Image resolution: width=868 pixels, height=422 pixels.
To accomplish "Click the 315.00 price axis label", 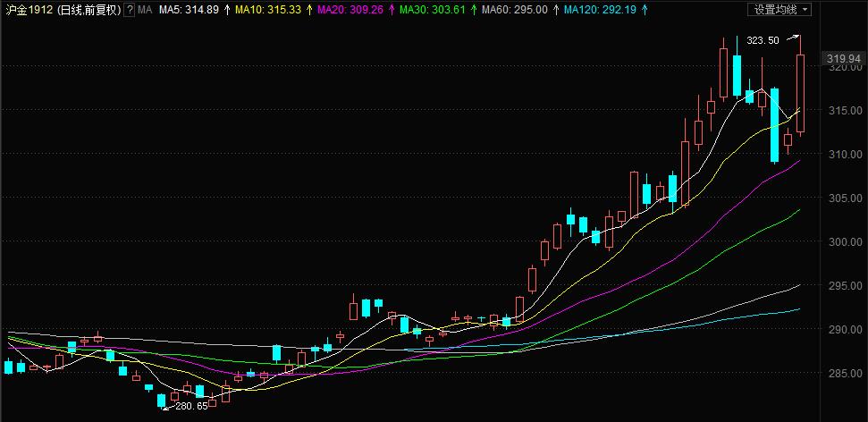I will tap(846, 110).
